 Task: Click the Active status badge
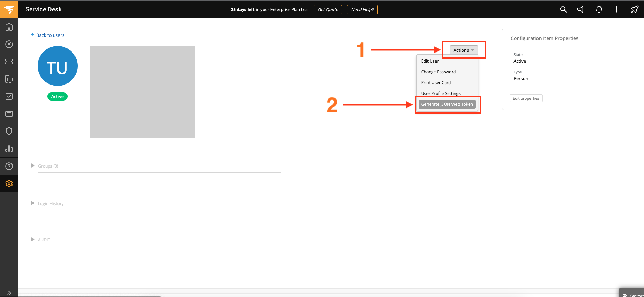coord(57,96)
